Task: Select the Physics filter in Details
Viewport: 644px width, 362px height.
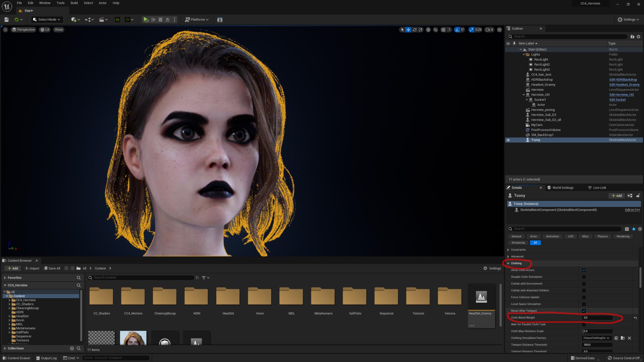Action: 602,237
